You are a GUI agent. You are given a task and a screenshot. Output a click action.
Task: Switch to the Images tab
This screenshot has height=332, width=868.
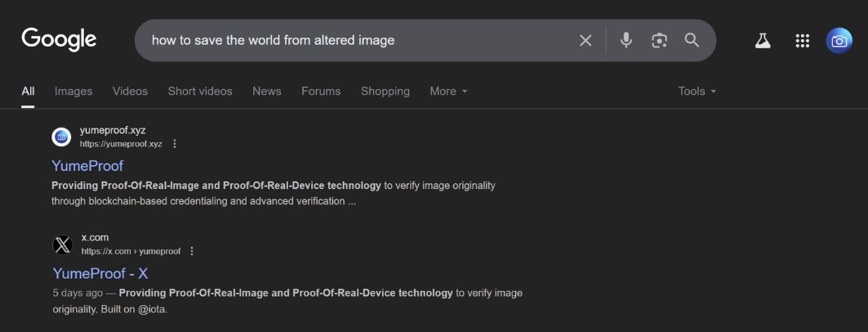coord(73,92)
